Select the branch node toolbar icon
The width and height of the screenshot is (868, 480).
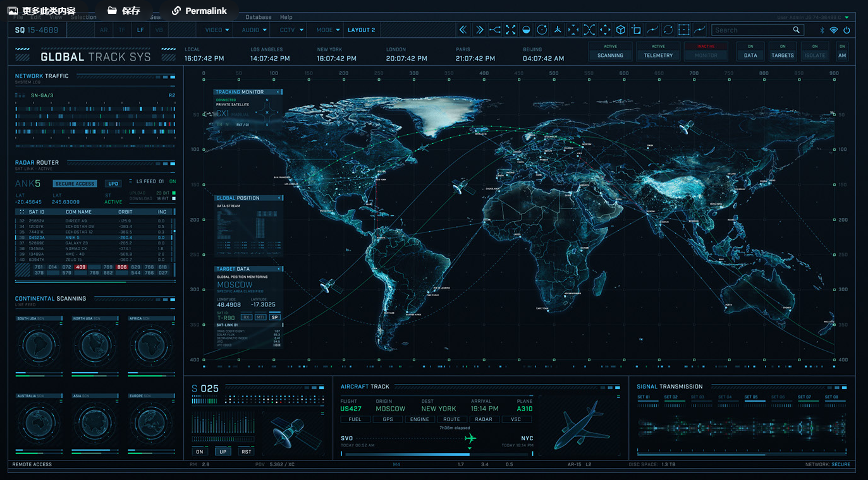(x=495, y=30)
